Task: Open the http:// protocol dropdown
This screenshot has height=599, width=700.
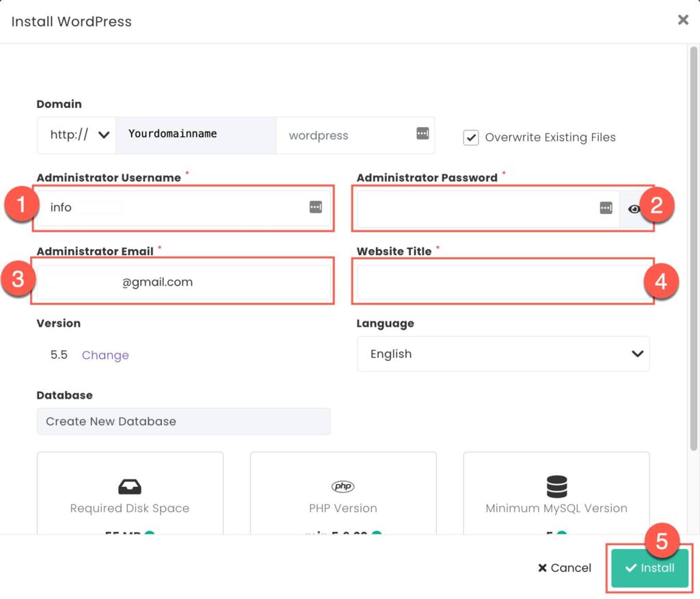Action: [77, 135]
